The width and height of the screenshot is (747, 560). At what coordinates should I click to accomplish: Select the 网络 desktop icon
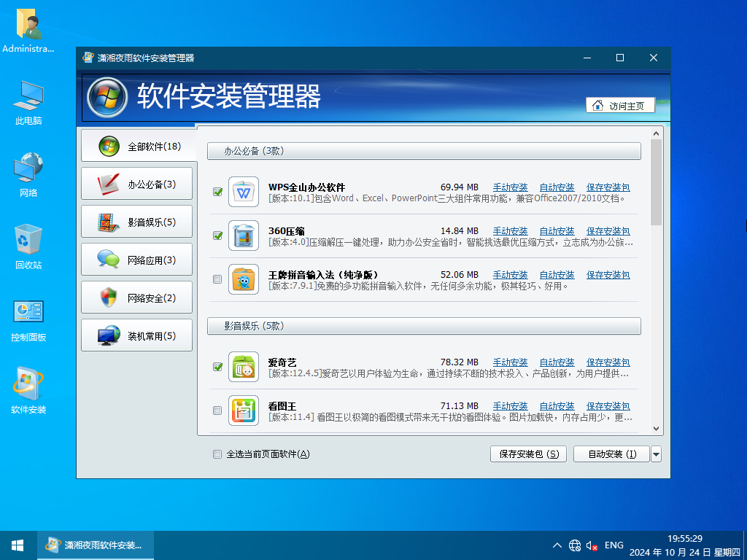[28, 175]
